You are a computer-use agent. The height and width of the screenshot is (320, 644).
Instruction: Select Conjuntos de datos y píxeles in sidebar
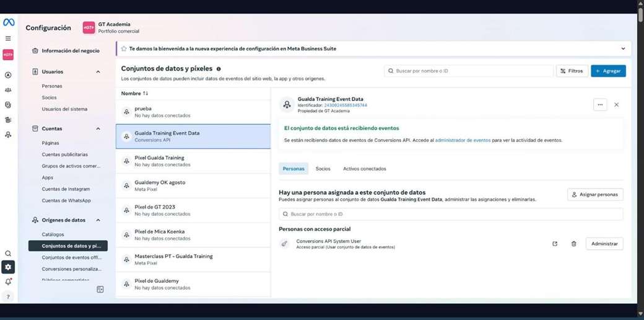[67, 246]
